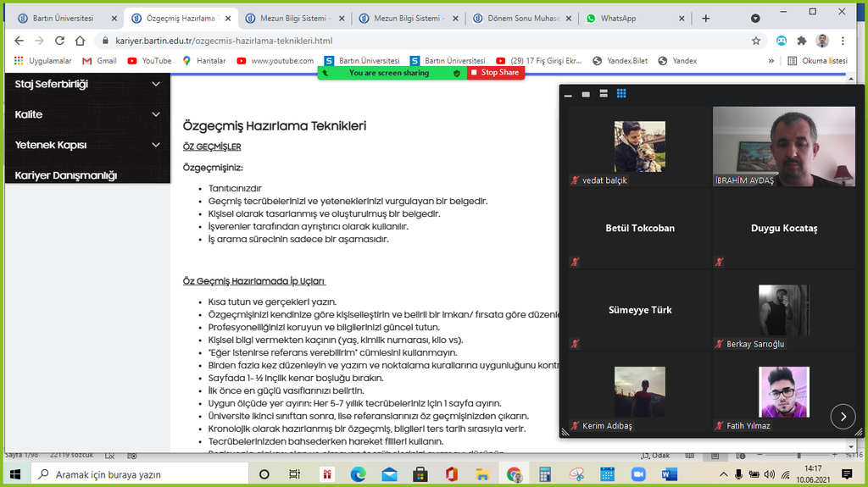Minimize the Zoom video panel to a bar

click(568, 95)
